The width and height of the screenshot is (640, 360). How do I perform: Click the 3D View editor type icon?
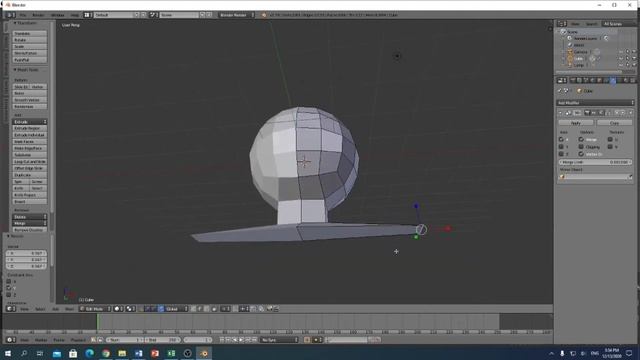(11, 309)
